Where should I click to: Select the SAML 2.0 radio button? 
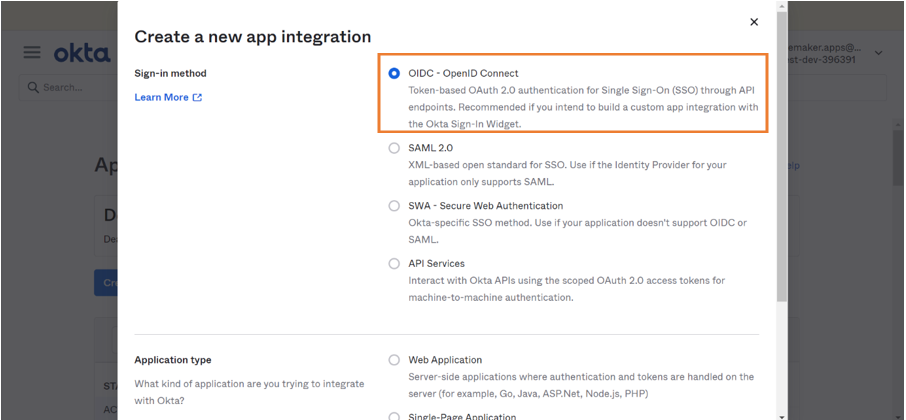pos(394,148)
